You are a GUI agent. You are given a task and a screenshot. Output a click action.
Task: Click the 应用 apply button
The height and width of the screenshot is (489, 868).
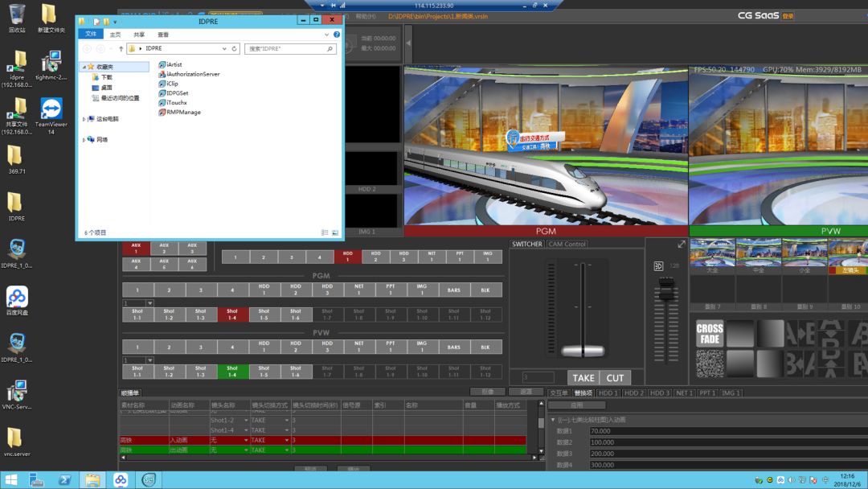[x=577, y=405]
